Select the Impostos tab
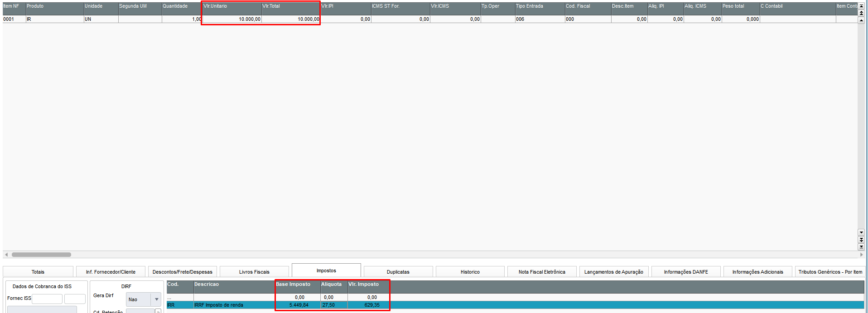 tap(326, 270)
